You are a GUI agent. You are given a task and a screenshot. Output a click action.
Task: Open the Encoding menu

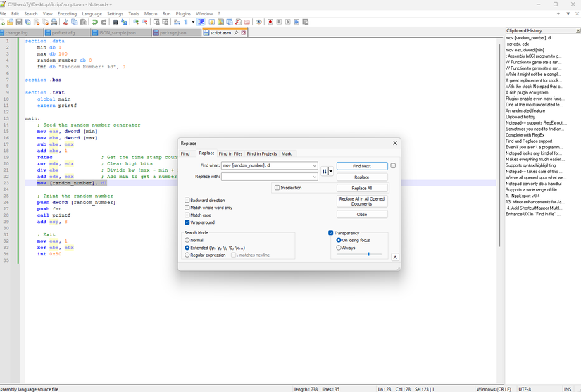(x=67, y=13)
